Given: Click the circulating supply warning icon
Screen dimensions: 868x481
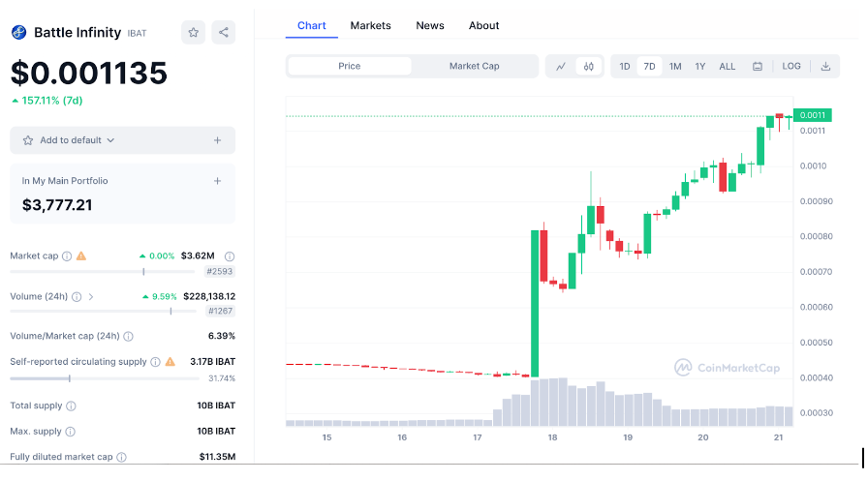Looking at the screenshot, I should pos(170,362).
